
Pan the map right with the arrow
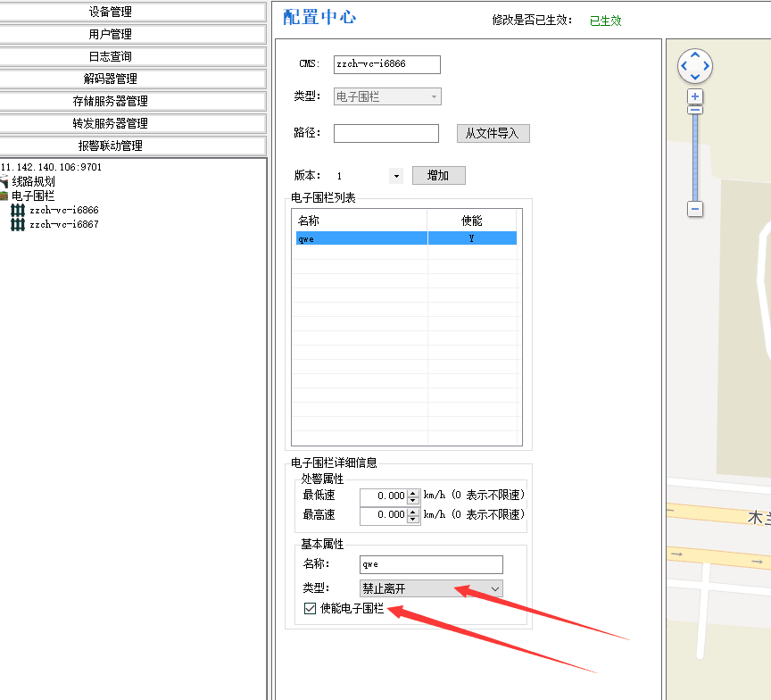point(706,67)
